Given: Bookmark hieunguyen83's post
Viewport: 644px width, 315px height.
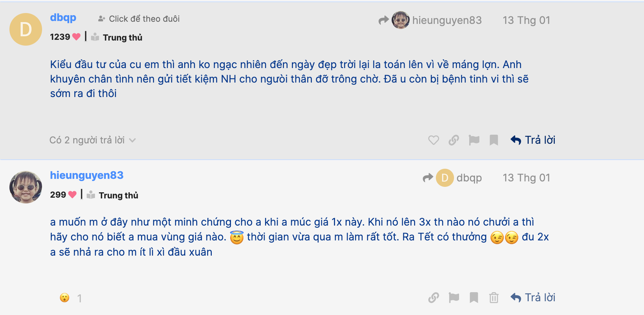Looking at the screenshot, I should coord(474,298).
